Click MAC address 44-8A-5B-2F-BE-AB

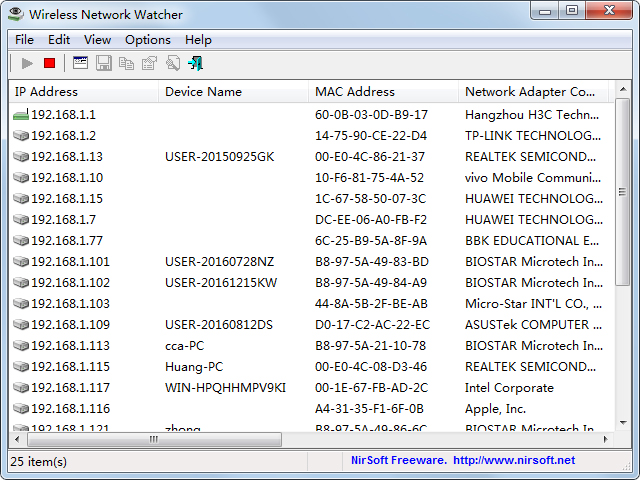click(371, 304)
